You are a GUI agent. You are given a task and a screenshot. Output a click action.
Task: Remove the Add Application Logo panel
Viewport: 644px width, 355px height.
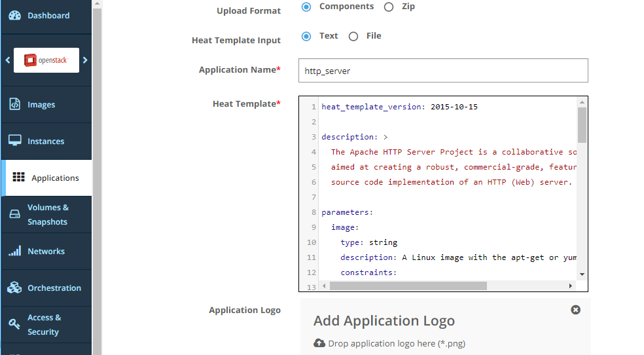coord(575,310)
